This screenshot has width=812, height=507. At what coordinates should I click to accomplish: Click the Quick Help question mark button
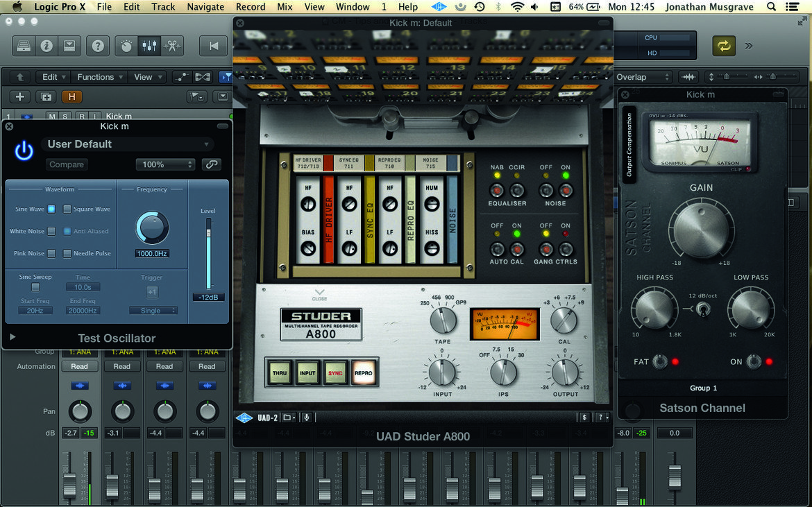(x=98, y=46)
